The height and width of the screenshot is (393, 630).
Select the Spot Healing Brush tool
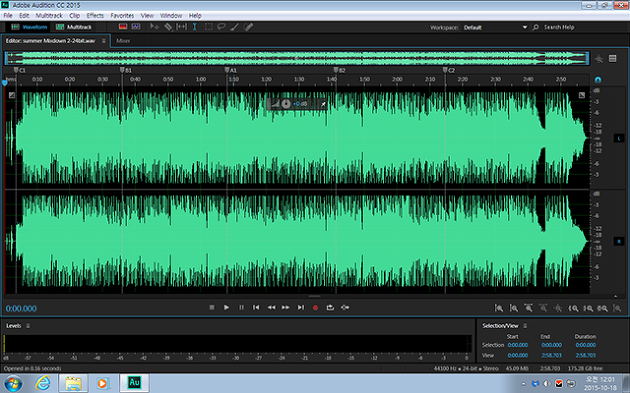(248, 27)
